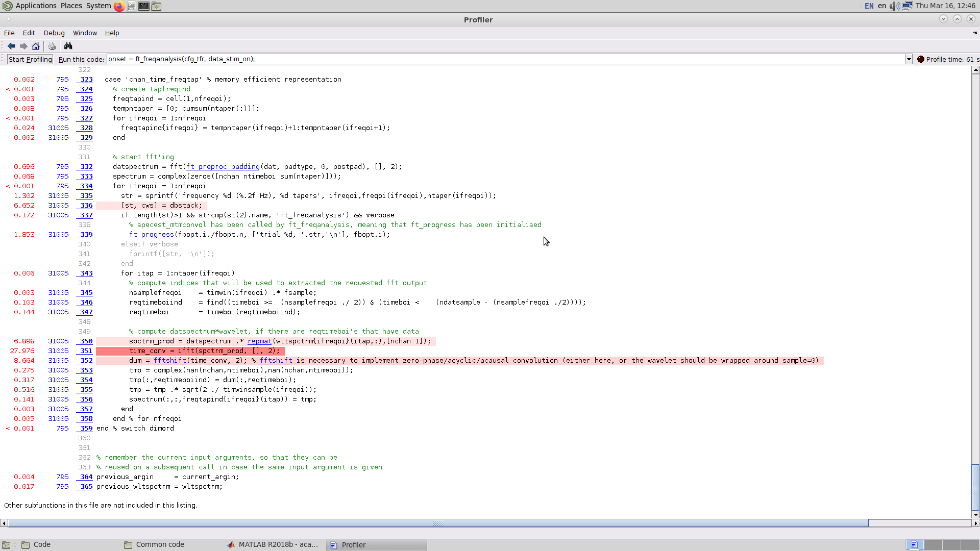The image size is (980, 551).
Task: Open line 351 via its link
Action: tap(85, 350)
